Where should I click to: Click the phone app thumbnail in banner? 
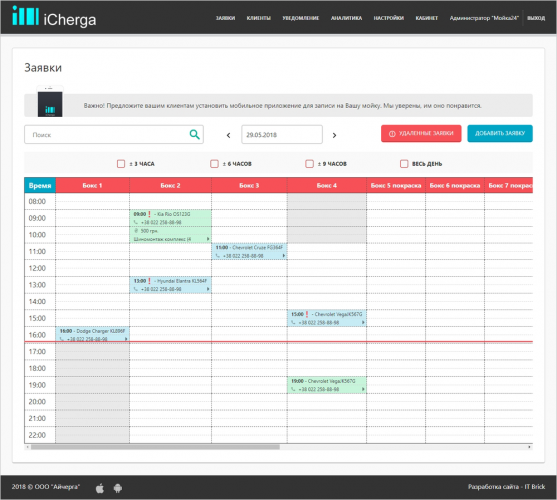pyautogui.click(x=50, y=101)
